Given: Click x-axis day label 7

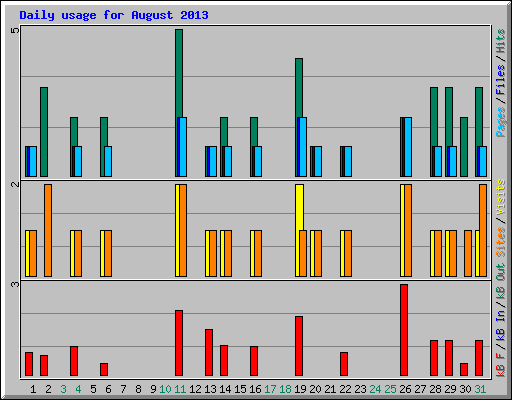Looking at the screenshot, I should 123,389.
